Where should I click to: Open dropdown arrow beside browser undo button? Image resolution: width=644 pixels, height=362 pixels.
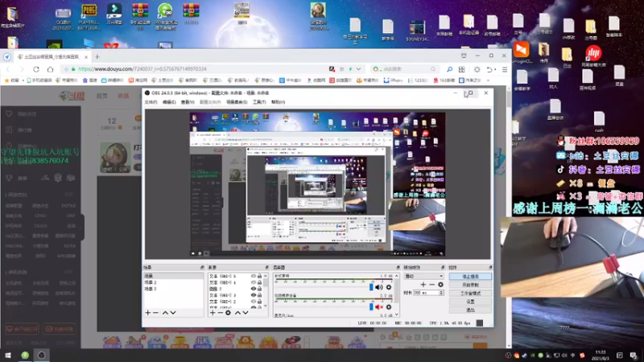pos(496,69)
